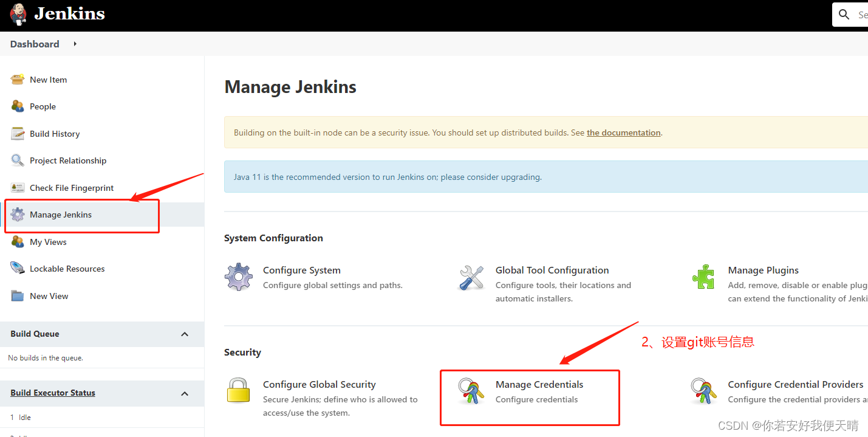Click the New Item box icon
The height and width of the screenshot is (437, 868).
[x=18, y=80]
